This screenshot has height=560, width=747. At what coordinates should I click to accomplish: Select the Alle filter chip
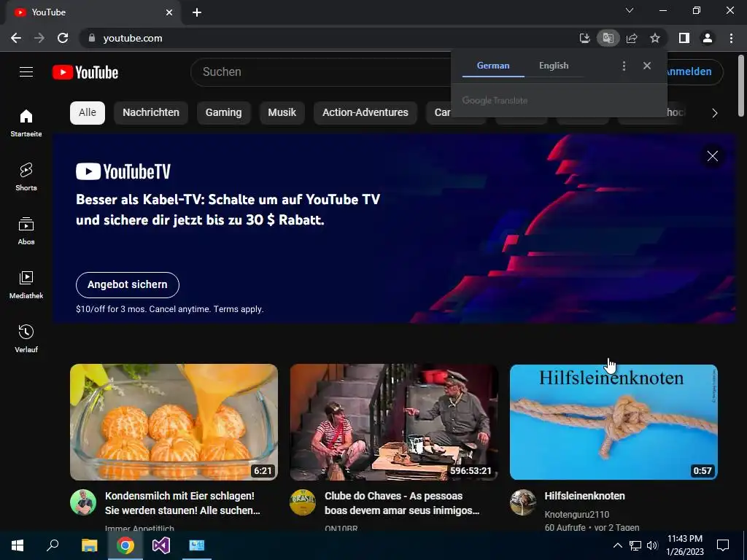[88, 113]
